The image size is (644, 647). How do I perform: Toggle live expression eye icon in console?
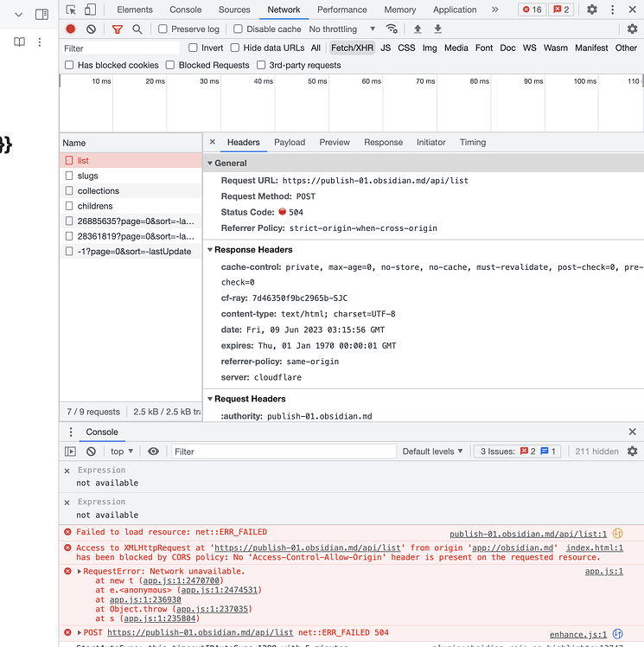pos(153,452)
